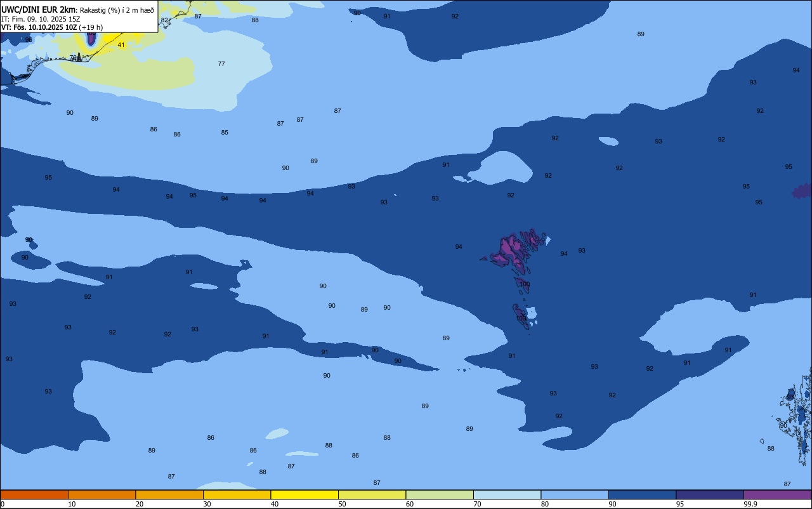Image resolution: width=812 pixels, height=509 pixels.
Task: Click the 82 humidity value near the title box
Action: click(x=165, y=20)
